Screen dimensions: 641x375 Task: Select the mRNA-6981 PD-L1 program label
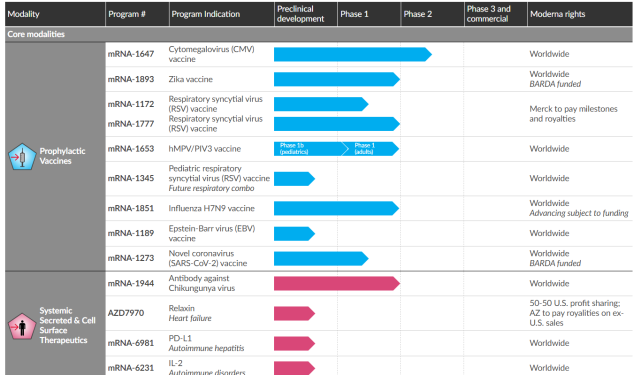[131, 343]
